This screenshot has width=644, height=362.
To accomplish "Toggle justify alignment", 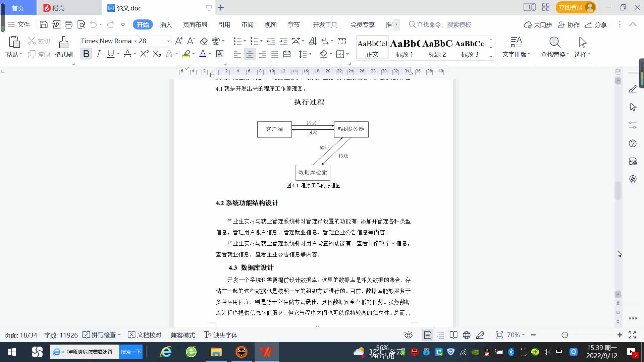I will pos(275,54).
